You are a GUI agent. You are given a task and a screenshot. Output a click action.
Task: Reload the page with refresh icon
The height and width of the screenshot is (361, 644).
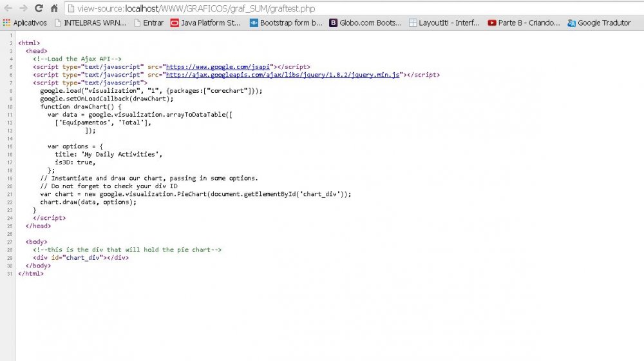pyautogui.click(x=39, y=8)
